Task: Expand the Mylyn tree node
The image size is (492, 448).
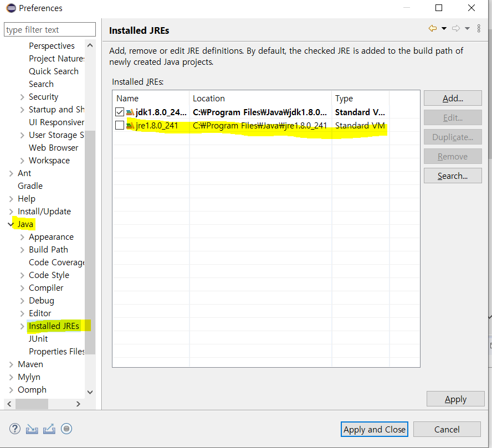Action: tap(11, 377)
